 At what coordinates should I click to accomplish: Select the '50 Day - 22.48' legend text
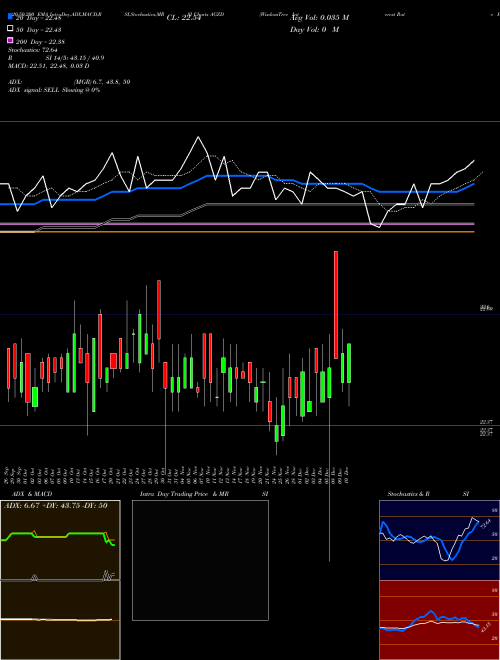[x=39, y=29]
